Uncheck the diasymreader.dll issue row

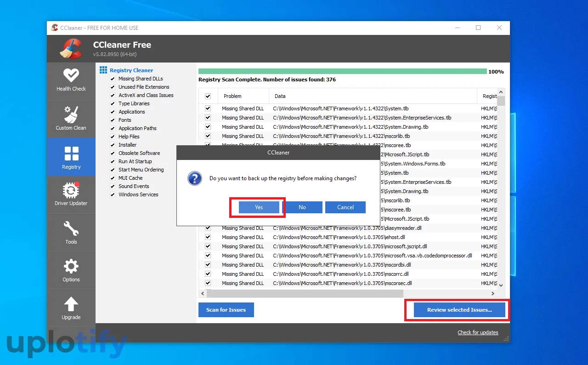[208, 228]
